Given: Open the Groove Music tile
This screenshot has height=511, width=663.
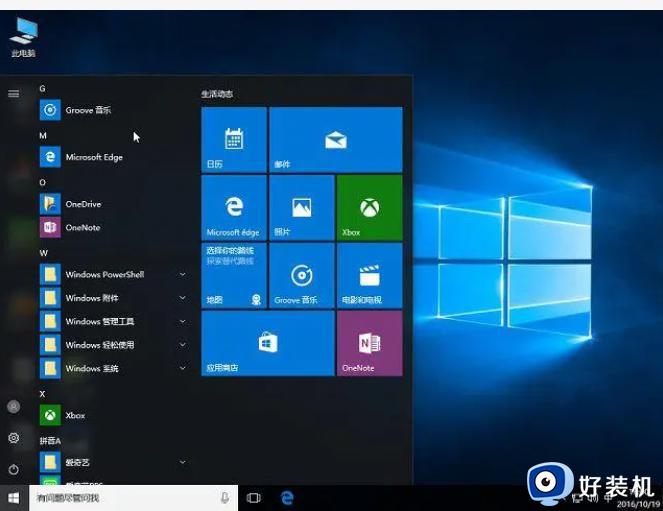Looking at the screenshot, I should click(301, 276).
